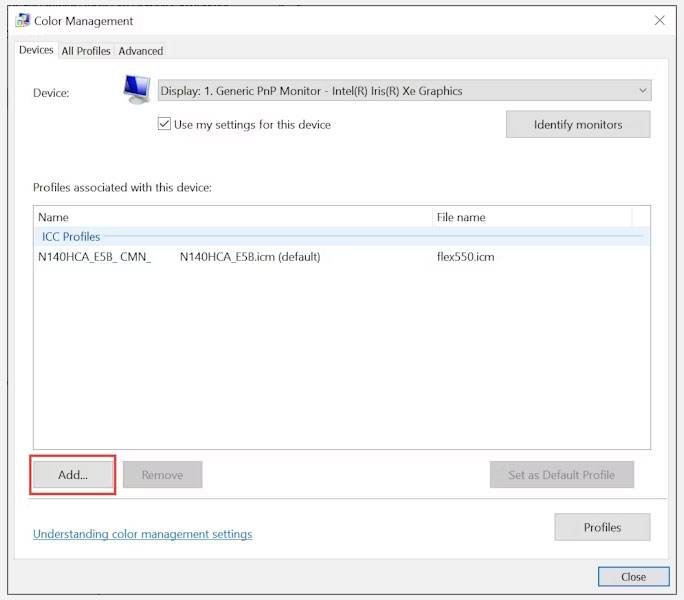Switch to the Devices tab

pyautogui.click(x=36, y=50)
